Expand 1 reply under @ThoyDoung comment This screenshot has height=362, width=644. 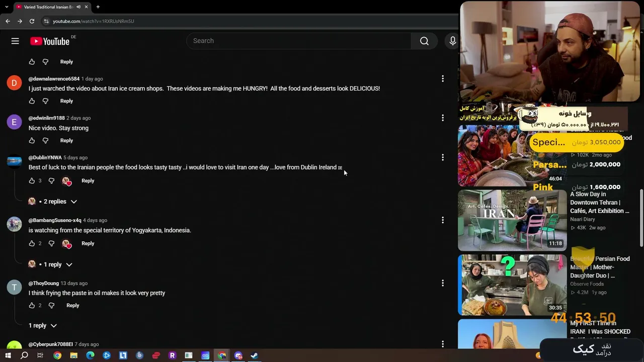pyautogui.click(x=43, y=326)
